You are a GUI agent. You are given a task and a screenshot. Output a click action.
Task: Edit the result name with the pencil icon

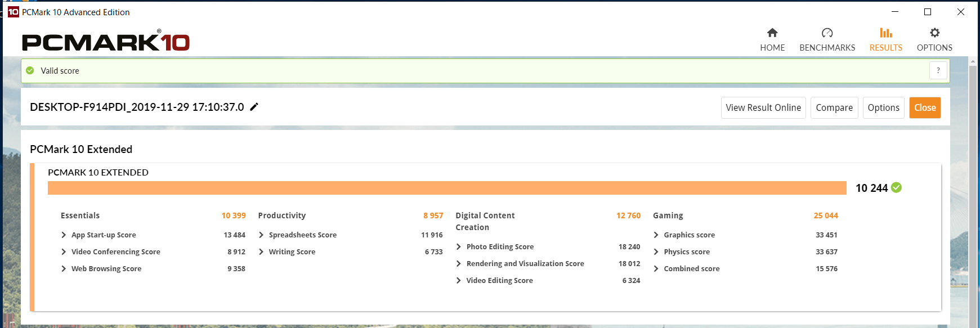(x=254, y=107)
